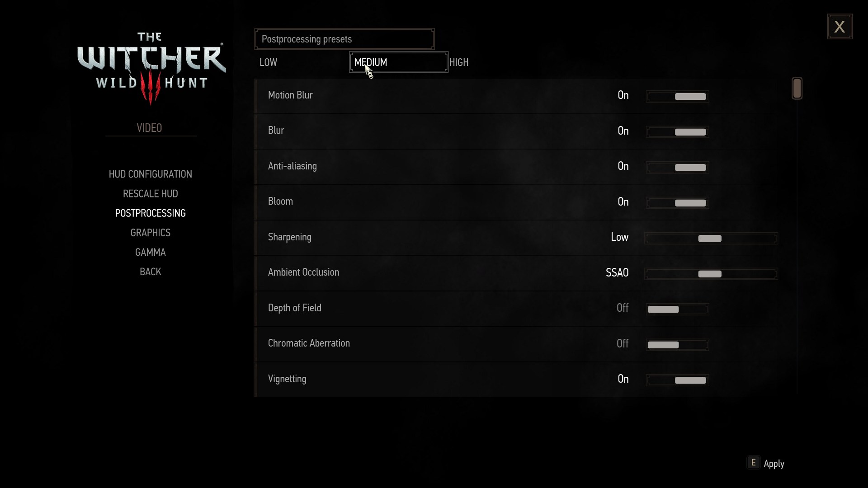The image size is (868, 488).
Task: Select the GRAPHICS settings menu item
Action: 150,232
